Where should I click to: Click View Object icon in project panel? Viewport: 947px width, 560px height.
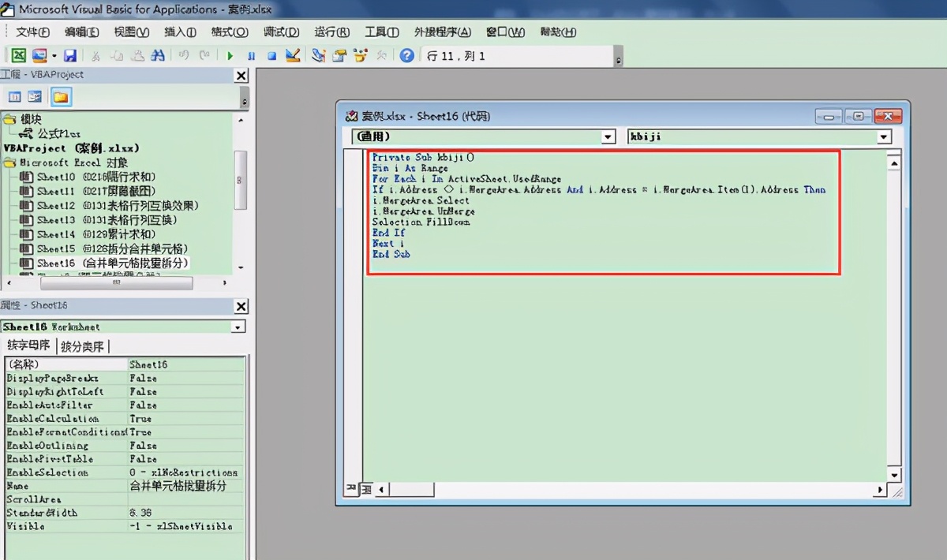[35, 97]
